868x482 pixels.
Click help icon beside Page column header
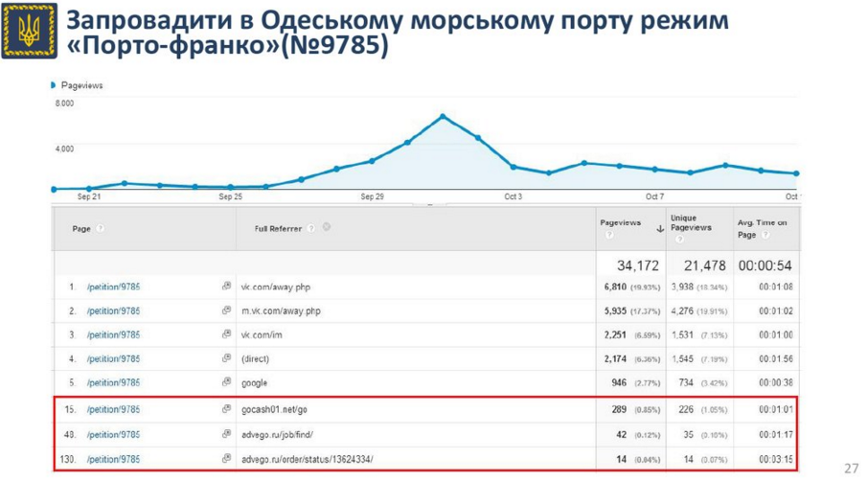pos(100,229)
